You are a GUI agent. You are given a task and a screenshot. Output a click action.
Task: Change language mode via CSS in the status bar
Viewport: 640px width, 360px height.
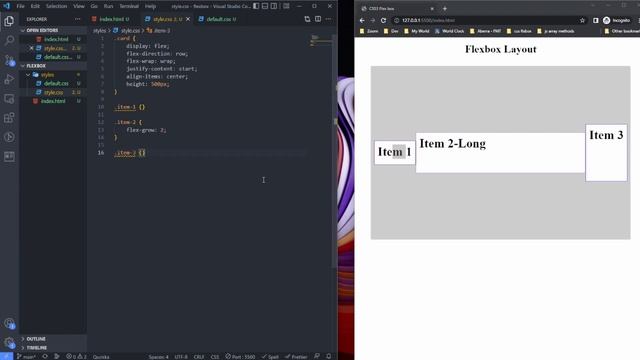click(x=215, y=356)
